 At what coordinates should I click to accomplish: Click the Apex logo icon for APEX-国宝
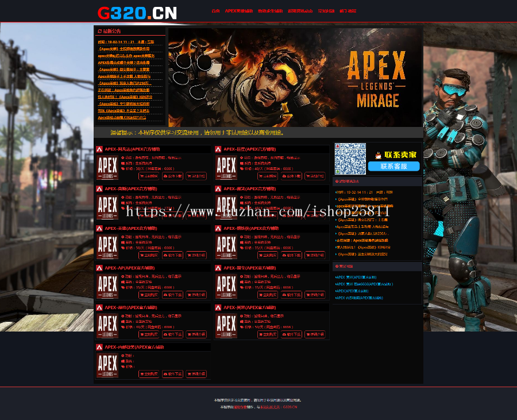click(x=218, y=268)
